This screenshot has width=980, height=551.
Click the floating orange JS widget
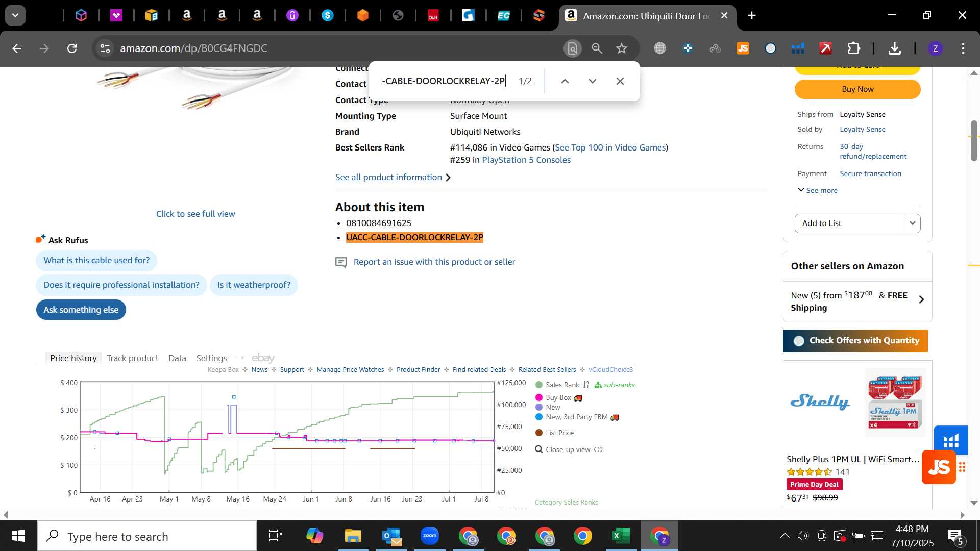[939, 467]
